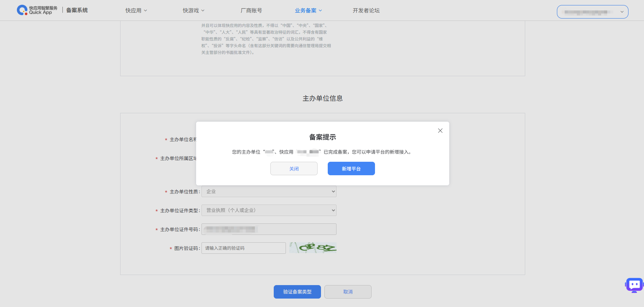Click the 关闭 button in dialog
Viewport: 644px width, 307px height.
tap(294, 168)
